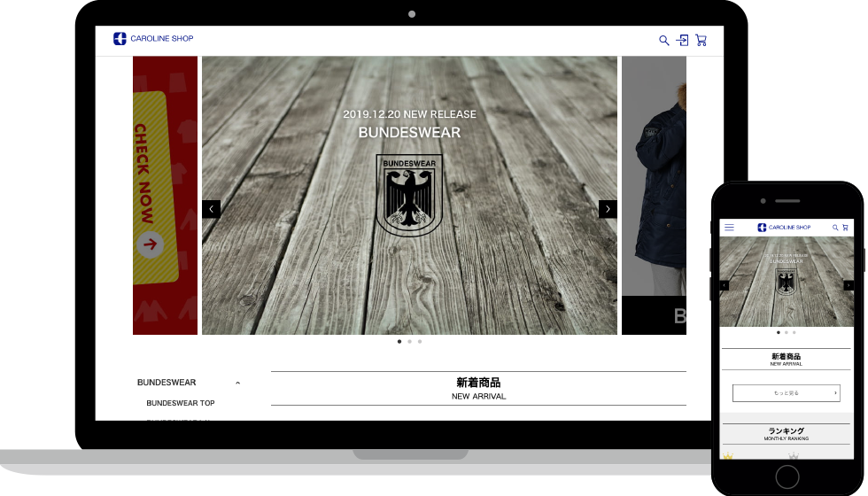
Task: Go to previous slide on laptop carousel
Action: click(211, 209)
